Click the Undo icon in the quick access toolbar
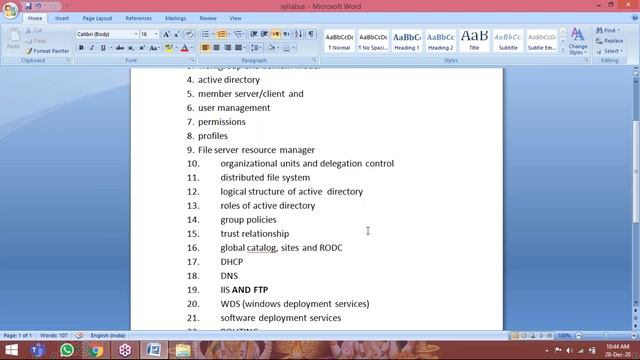640x360 pixels. tap(39, 6)
